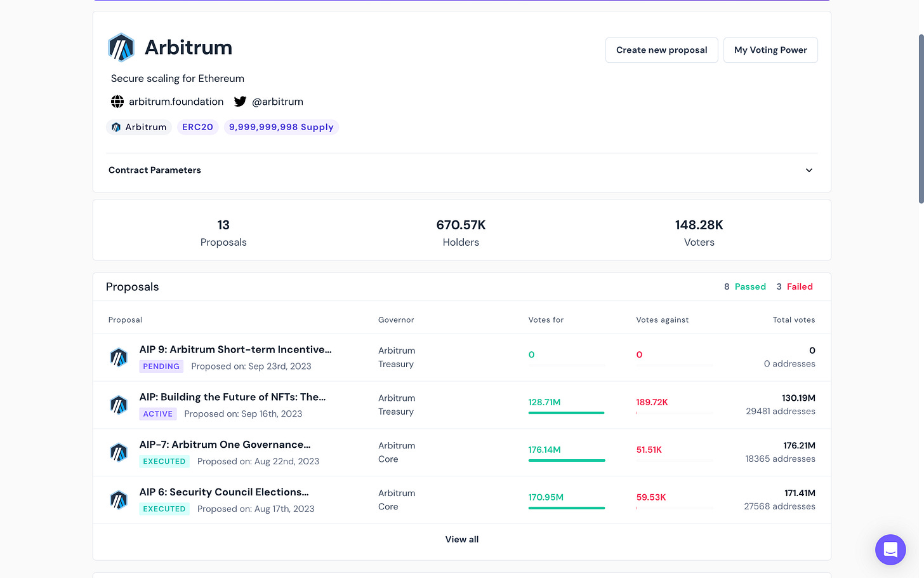This screenshot has height=578, width=924.
Task: Click the Contract Parameters heading
Action: tap(155, 170)
